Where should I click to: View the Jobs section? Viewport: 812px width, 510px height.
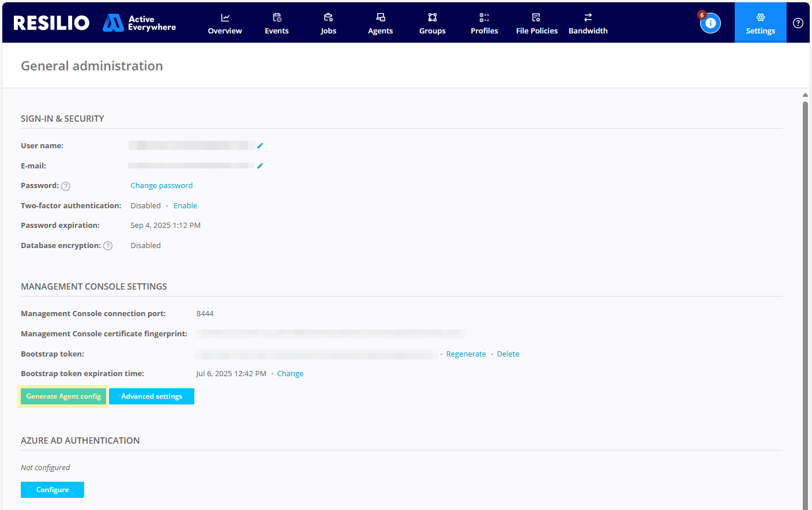point(328,23)
